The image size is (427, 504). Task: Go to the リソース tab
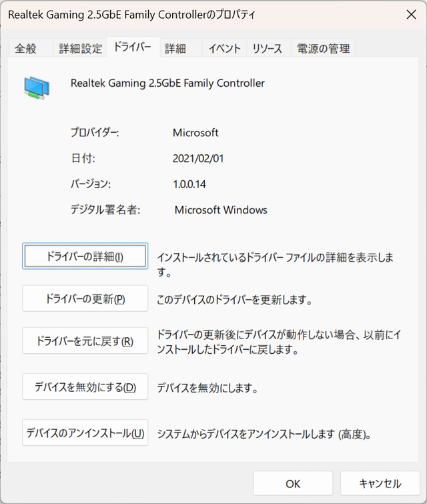268,49
